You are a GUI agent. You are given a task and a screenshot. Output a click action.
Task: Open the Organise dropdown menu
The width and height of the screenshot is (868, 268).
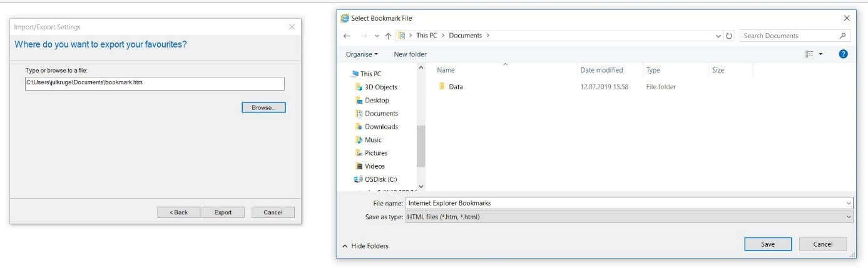[362, 54]
